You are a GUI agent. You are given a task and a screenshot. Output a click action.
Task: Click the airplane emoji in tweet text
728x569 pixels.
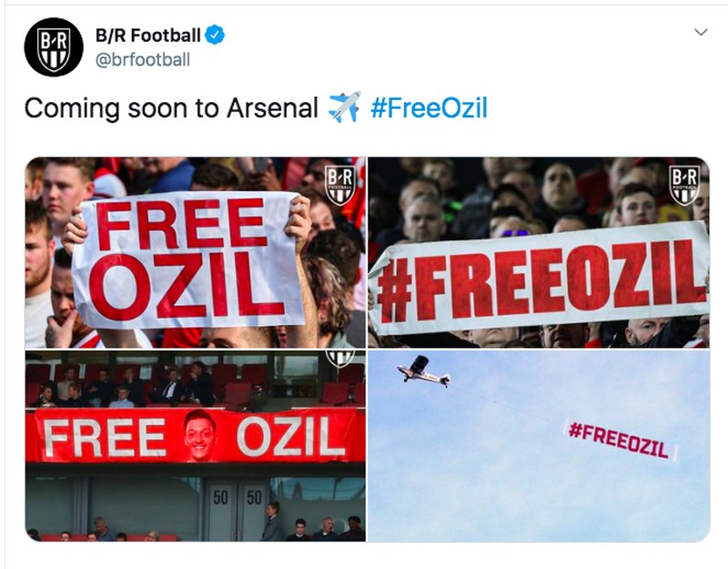tap(344, 108)
